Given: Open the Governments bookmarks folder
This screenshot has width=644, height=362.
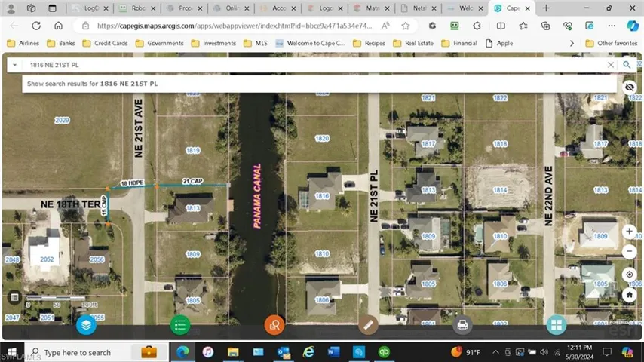Looking at the screenshot, I should 160,43.
